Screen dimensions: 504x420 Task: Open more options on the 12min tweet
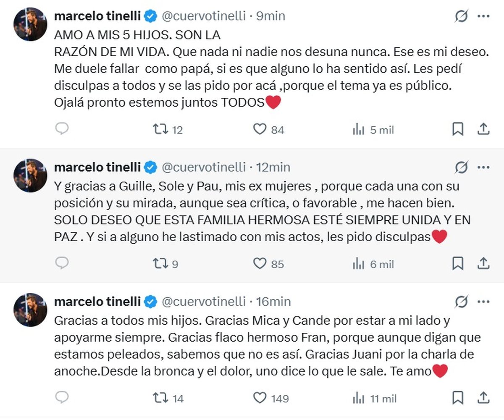tap(483, 167)
